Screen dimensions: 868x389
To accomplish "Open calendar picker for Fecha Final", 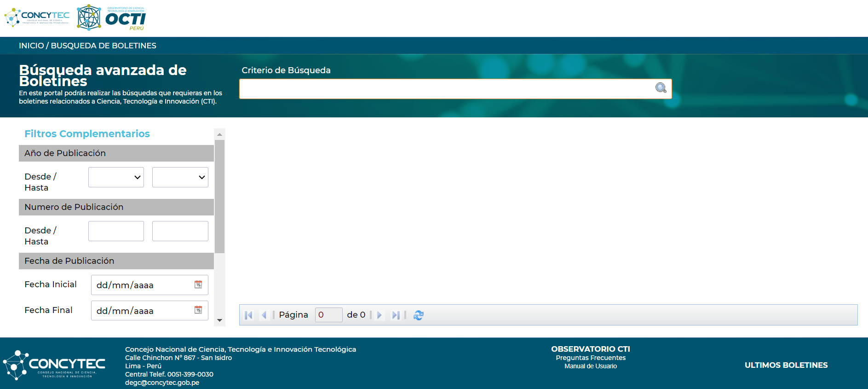I will [198, 310].
